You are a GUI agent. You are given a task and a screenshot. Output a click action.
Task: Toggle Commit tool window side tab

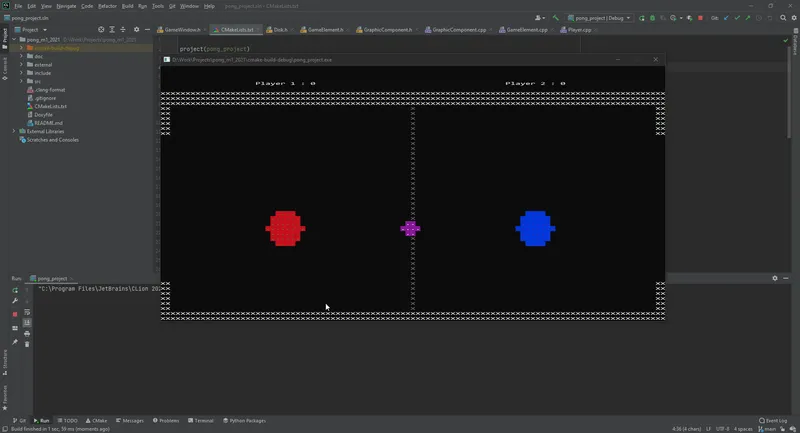point(5,68)
